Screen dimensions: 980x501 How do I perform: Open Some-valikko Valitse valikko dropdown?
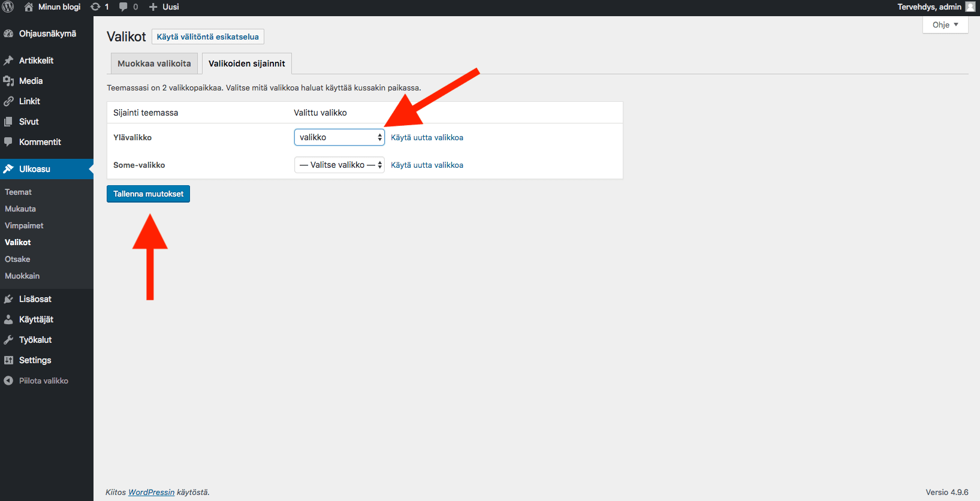[x=339, y=165]
